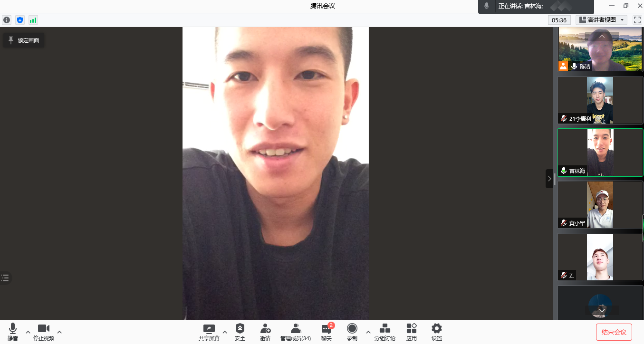The image size is (644, 344).
Task: Collapse the participant video sidebar
Action: 549,179
